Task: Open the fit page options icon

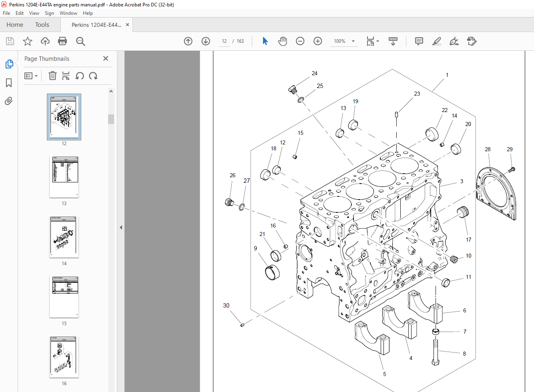Action: point(373,41)
